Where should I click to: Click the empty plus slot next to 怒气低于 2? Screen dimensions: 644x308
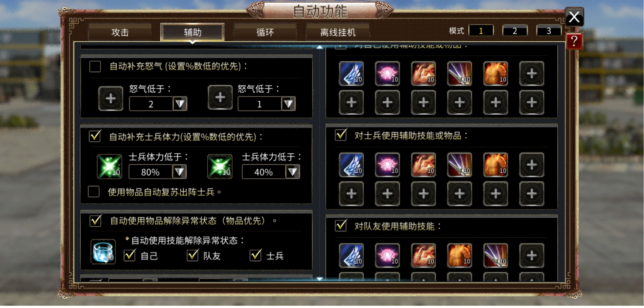111,99
